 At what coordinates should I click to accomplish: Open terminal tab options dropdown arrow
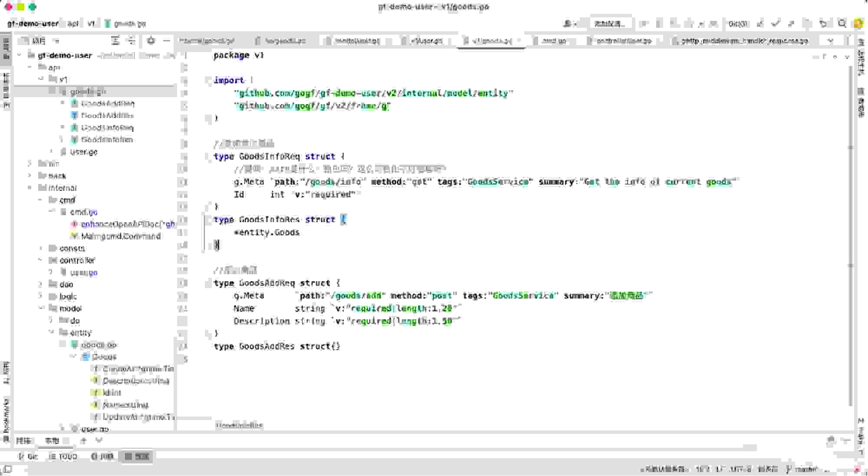tap(99, 440)
